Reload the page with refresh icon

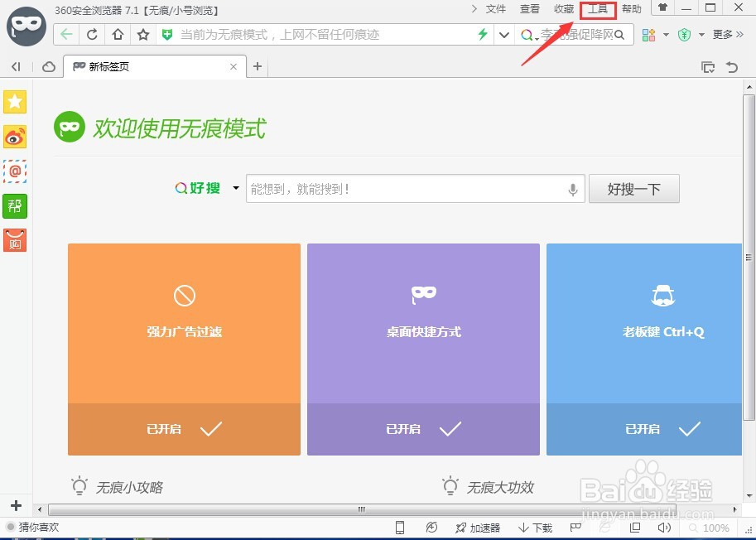[x=92, y=35]
